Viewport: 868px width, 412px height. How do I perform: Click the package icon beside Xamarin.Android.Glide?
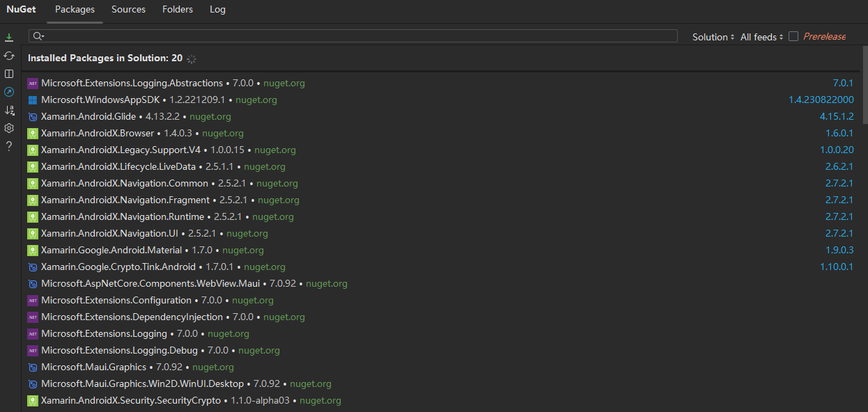[x=32, y=116]
